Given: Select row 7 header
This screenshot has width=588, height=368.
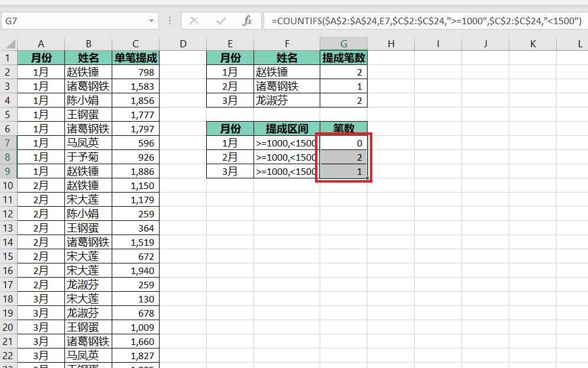Looking at the screenshot, I should click(x=9, y=143).
